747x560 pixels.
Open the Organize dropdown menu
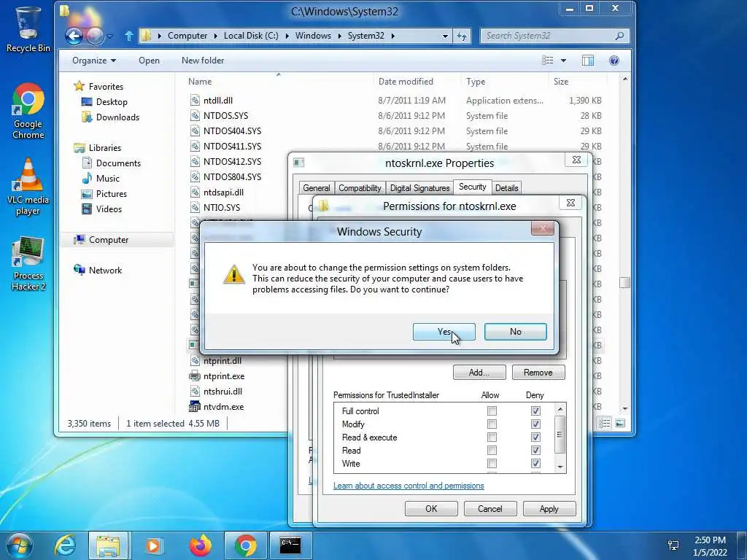[x=94, y=61]
